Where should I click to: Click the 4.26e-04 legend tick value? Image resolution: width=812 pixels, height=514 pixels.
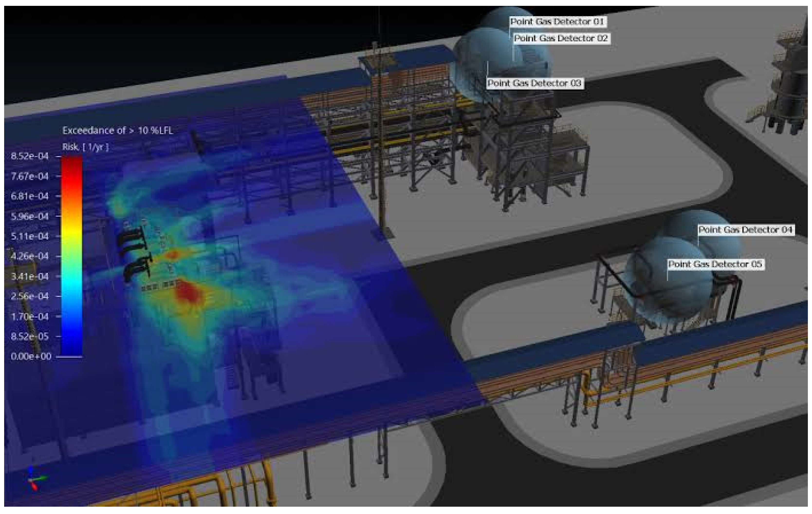pyautogui.click(x=30, y=256)
